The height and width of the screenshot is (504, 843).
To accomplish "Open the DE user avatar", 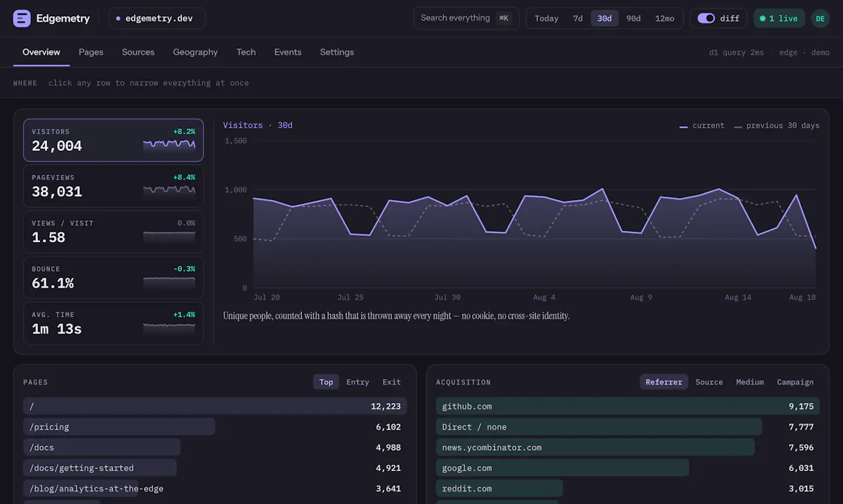I will [x=820, y=18].
